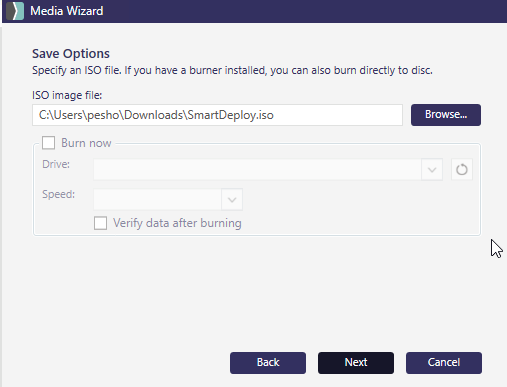This screenshot has width=507, height=387.
Task: Click the ISO image file: label
Action: coord(67,95)
